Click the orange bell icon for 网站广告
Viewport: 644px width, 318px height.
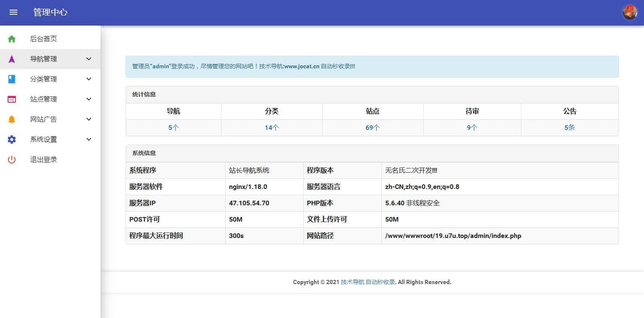pos(12,119)
